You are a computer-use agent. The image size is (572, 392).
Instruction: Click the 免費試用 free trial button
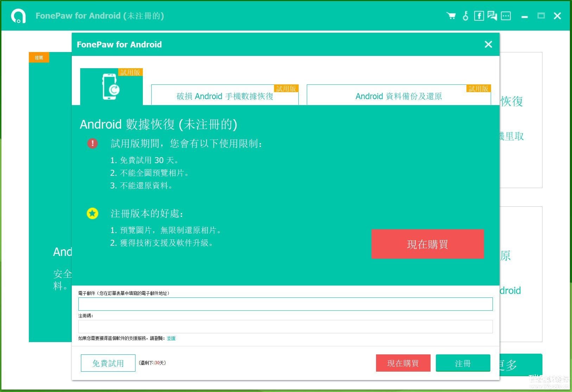tap(108, 363)
